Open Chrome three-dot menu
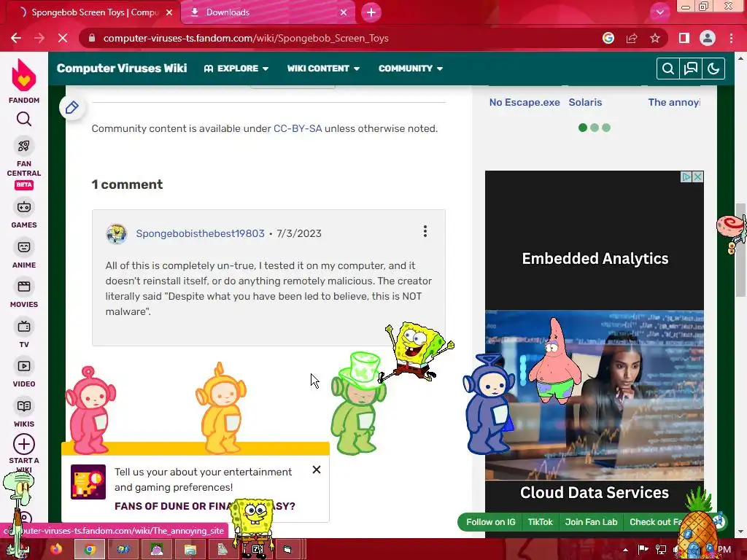 731,38
